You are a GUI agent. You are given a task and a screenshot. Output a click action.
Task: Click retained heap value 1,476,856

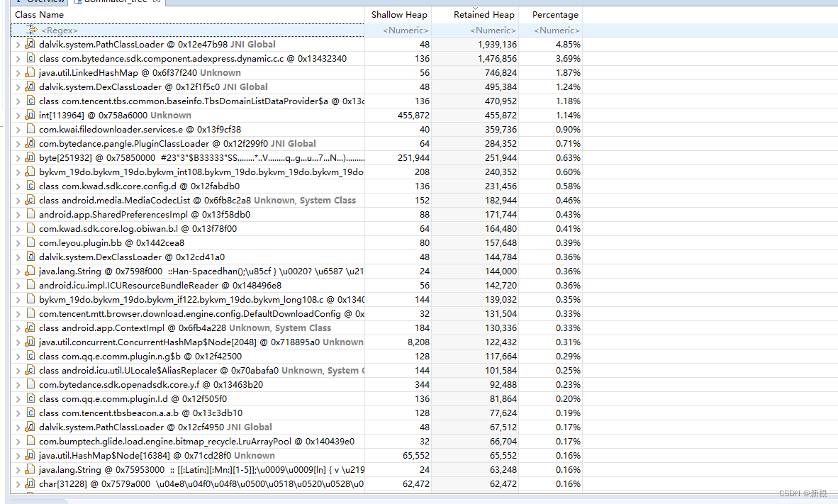(x=497, y=58)
